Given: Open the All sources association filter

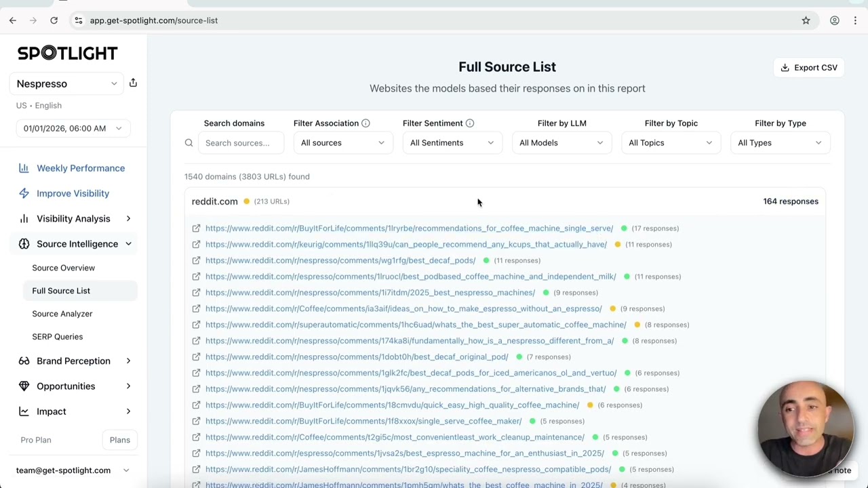Looking at the screenshot, I should (x=343, y=143).
